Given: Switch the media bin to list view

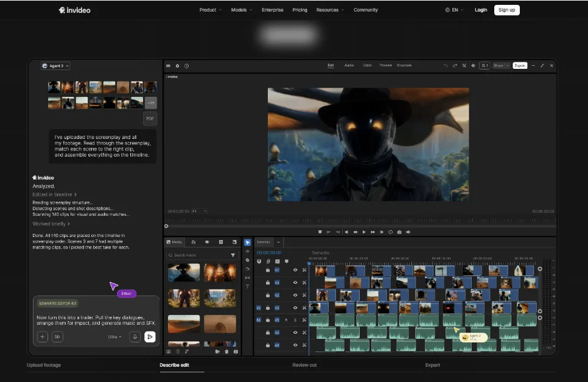Looking at the screenshot, I should 177,352.
